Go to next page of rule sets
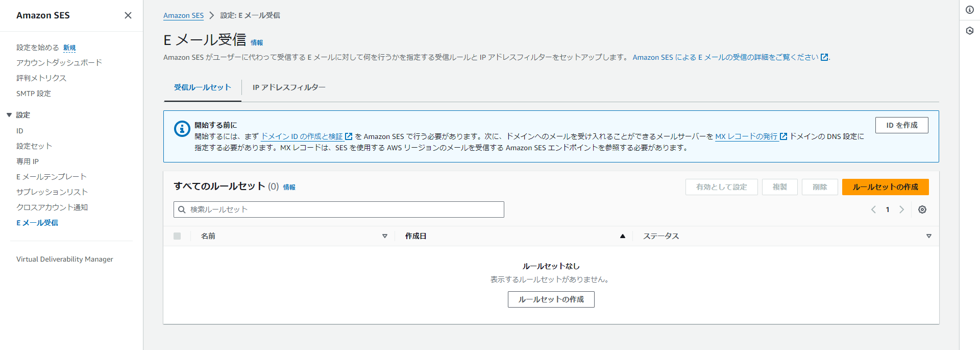 coord(902,209)
